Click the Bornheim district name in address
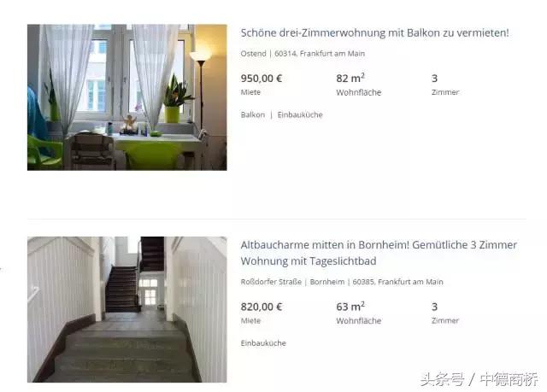This screenshot has height=392, width=547. [x=326, y=282]
